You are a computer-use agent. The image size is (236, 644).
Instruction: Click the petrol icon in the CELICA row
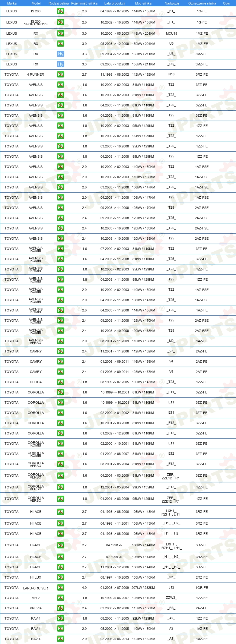[61, 382]
